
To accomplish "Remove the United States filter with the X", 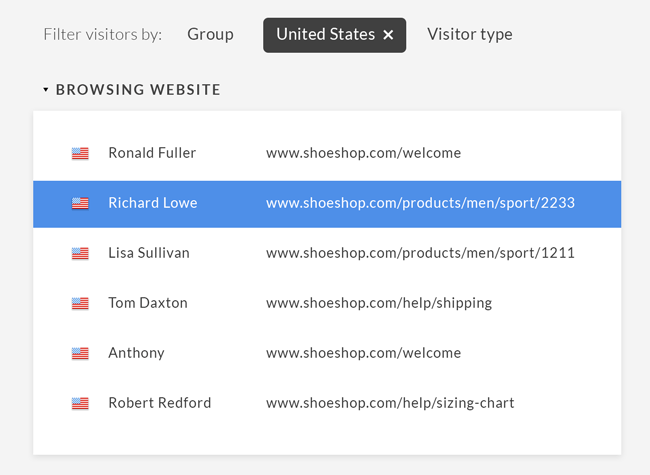I will click(x=388, y=35).
